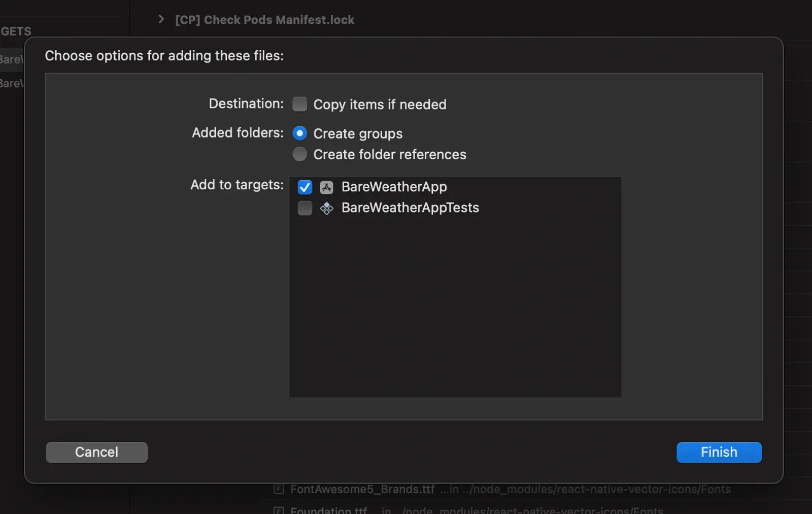This screenshot has width=812, height=514.
Task: Check the BareWeatherAppTests target checkbox
Action: (304, 208)
